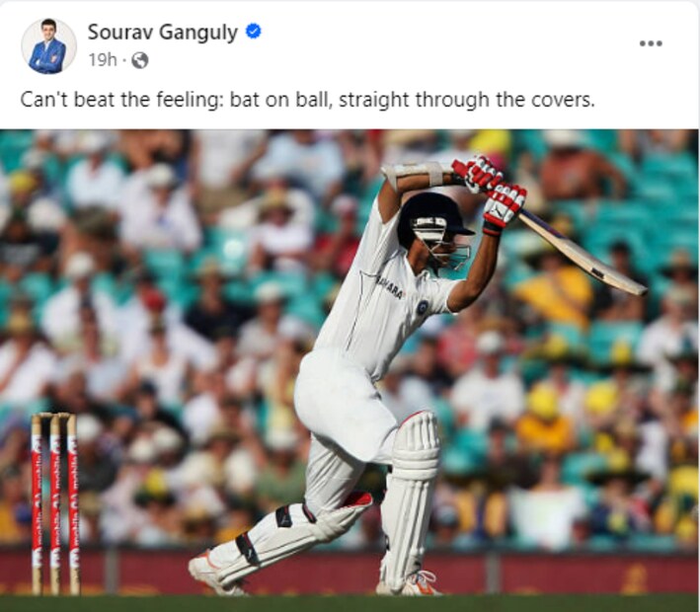The image size is (700, 612).
Task: Click the raised cricket bat blade
Action: click(583, 252)
